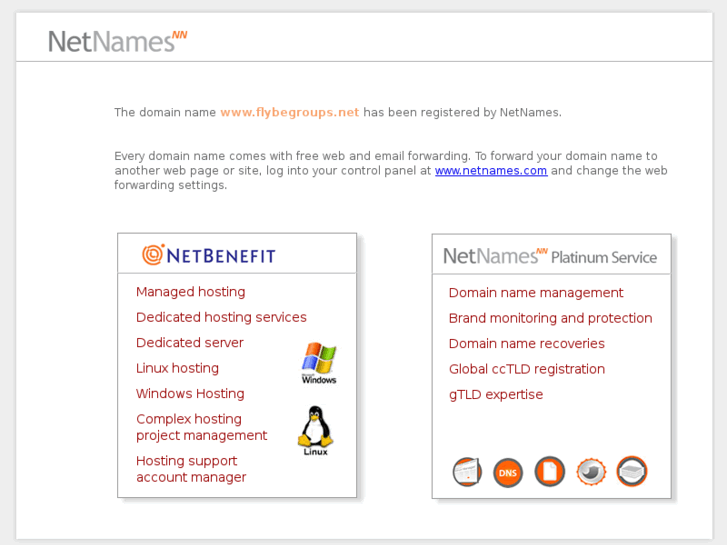Click the NetBenefit swirl logo
Screen dimensions: 727x545
(153, 254)
